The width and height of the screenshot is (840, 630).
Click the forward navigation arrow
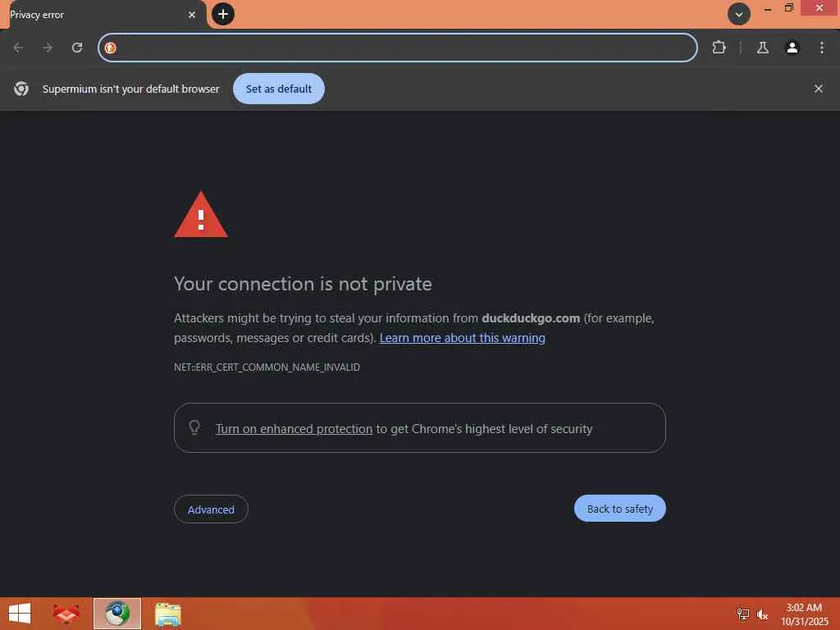(47, 48)
